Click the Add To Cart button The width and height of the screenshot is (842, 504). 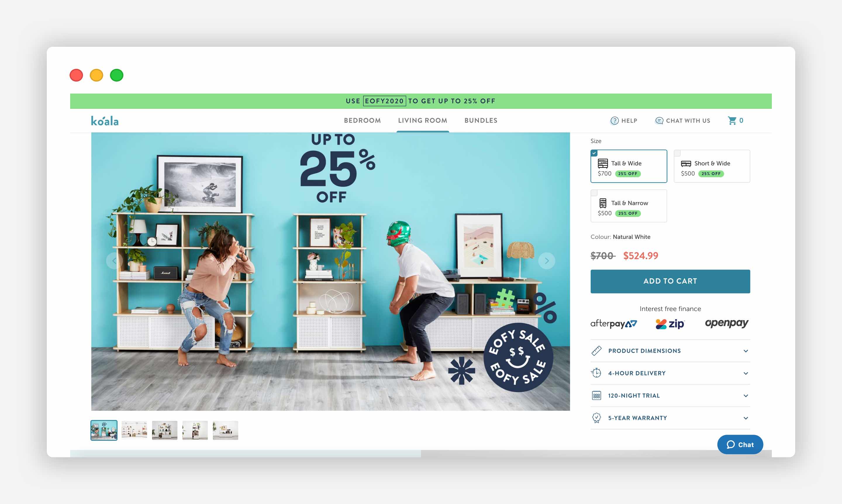(670, 282)
